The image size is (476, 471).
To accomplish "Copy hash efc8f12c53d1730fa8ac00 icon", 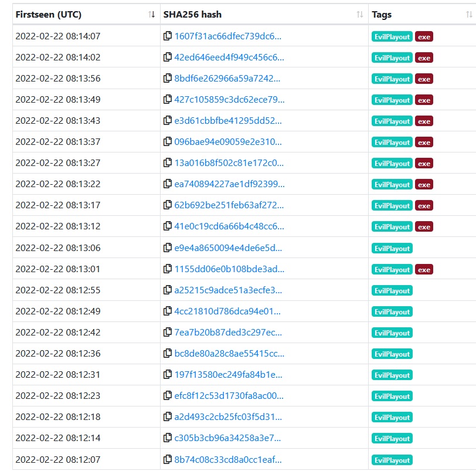I will point(167,395).
